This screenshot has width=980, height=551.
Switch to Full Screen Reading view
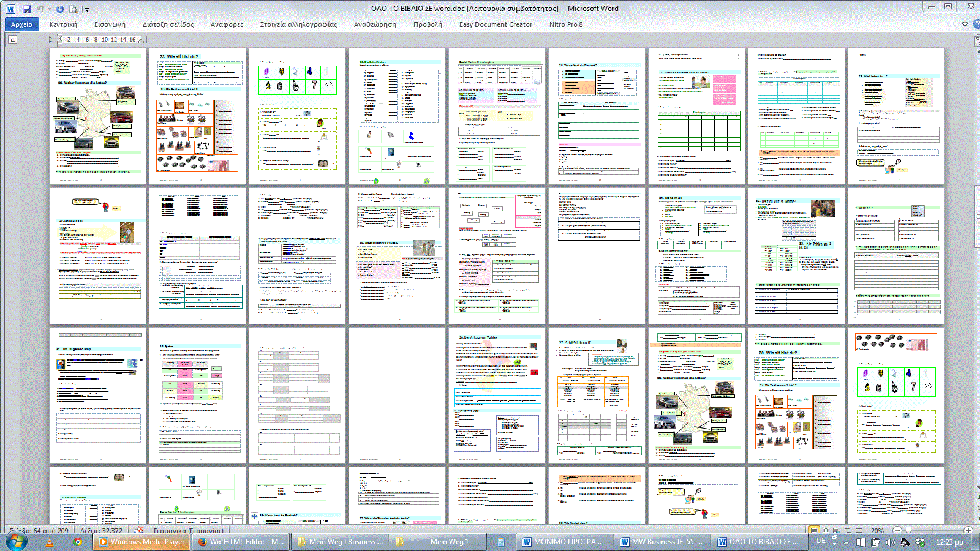pyautogui.click(x=826, y=530)
